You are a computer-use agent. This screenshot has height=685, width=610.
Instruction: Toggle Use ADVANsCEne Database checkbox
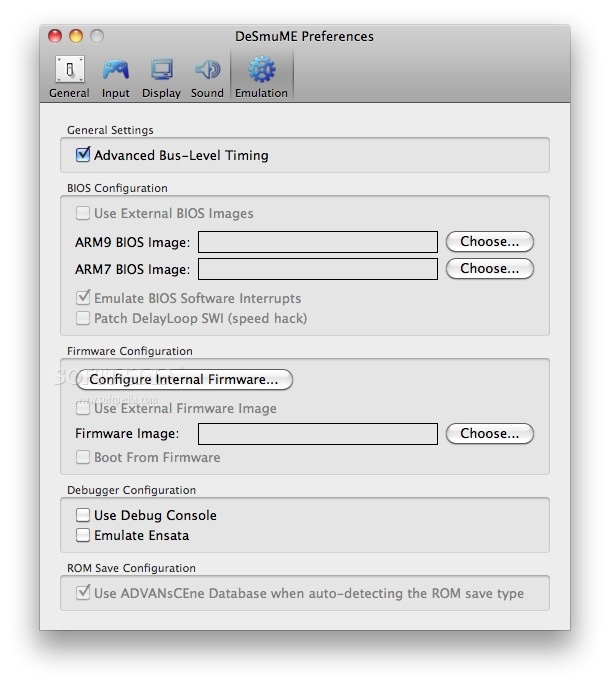coord(83,592)
